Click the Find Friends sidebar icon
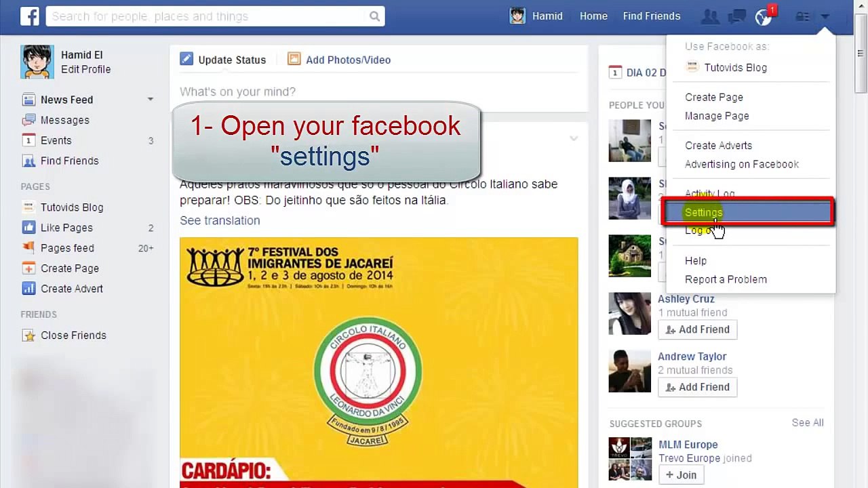This screenshot has width=868, height=488. (28, 161)
